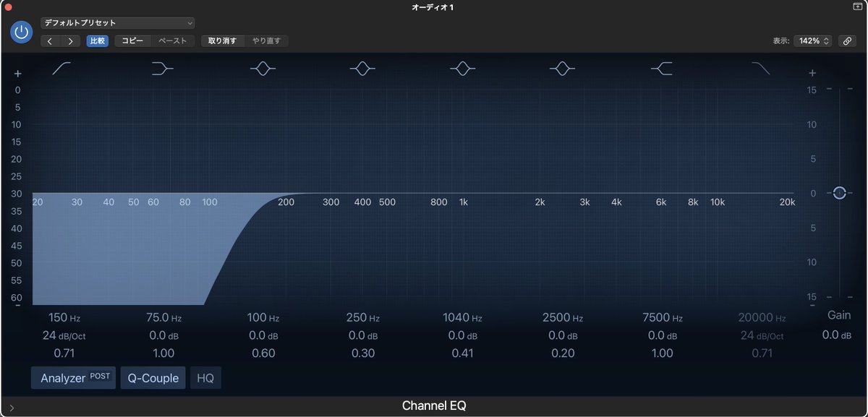Screen dimensions: 868x417
Task: Enable the high-pass filter band icon
Action: point(61,69)
